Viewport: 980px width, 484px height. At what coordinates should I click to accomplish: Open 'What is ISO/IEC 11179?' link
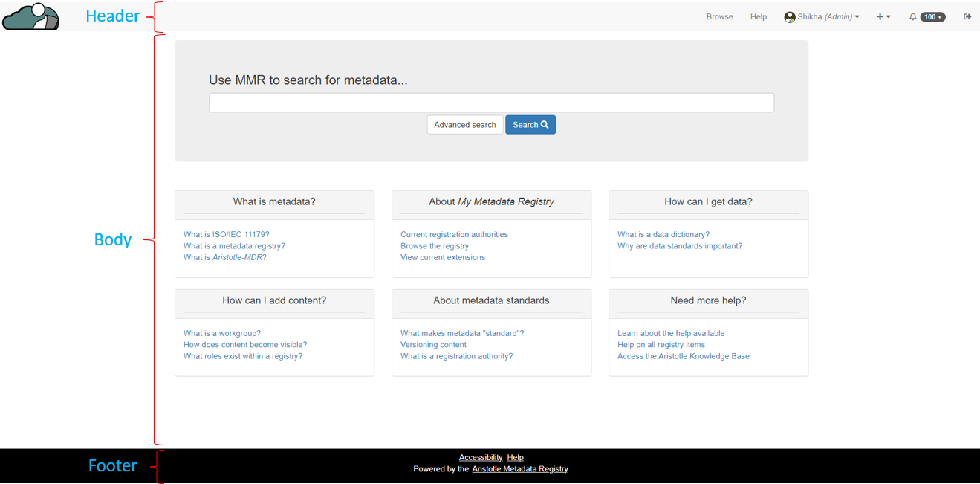[226, 234]
